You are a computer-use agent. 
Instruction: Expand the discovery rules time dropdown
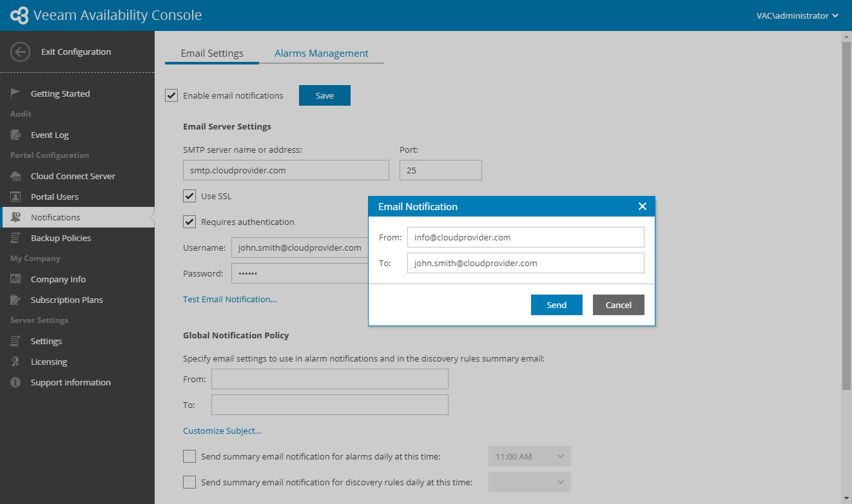click(x=530, y=482)
